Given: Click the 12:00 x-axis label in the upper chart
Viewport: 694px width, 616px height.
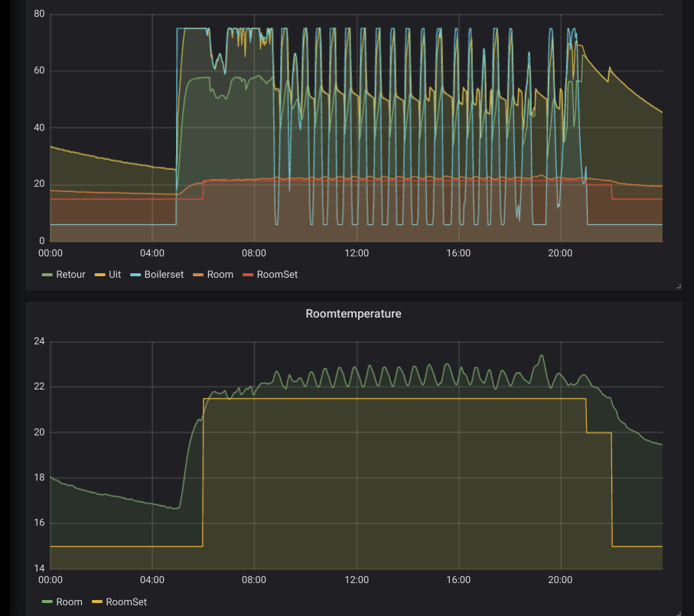Looking at the screenshot, I should [x=357, y=253].
